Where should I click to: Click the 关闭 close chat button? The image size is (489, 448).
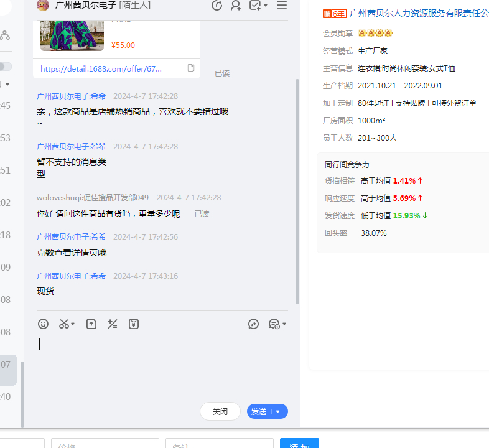220,411
